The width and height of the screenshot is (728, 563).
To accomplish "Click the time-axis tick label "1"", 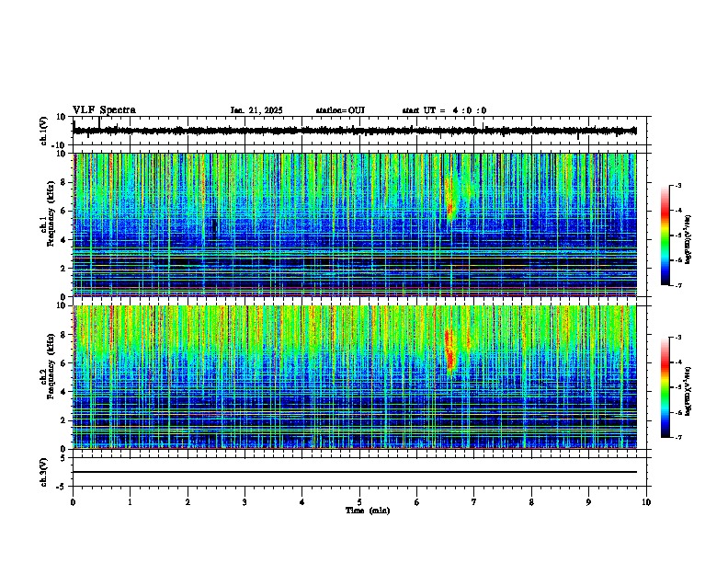I will click(130, 502).
